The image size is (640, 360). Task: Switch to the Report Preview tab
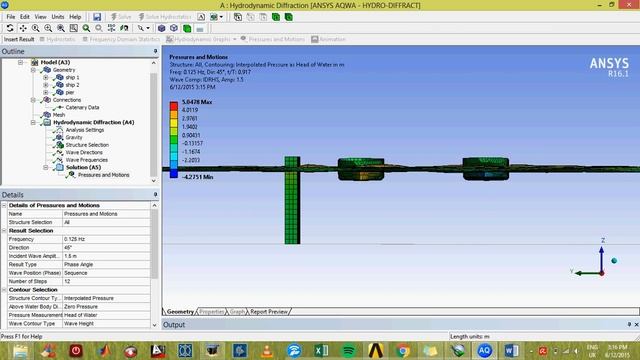269,311
